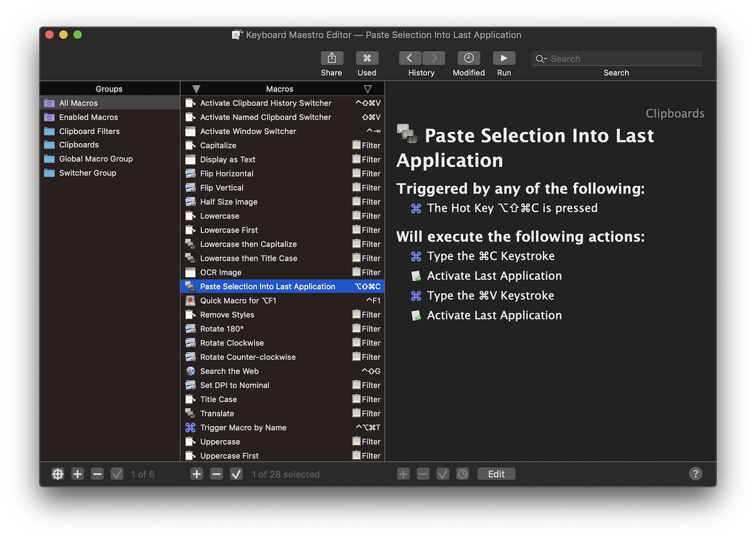Select the Display as Text macro

tap(282, 159)
